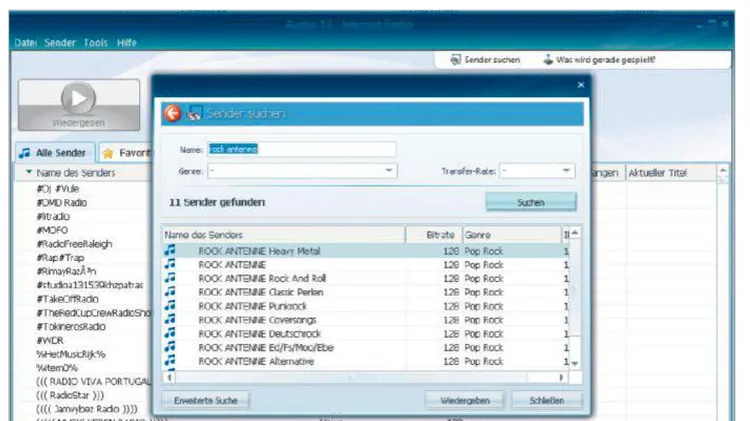Screen dimensions: 750x421
Task: Click results list vertical scrollbar up arrow
Action: pos(575,233)
